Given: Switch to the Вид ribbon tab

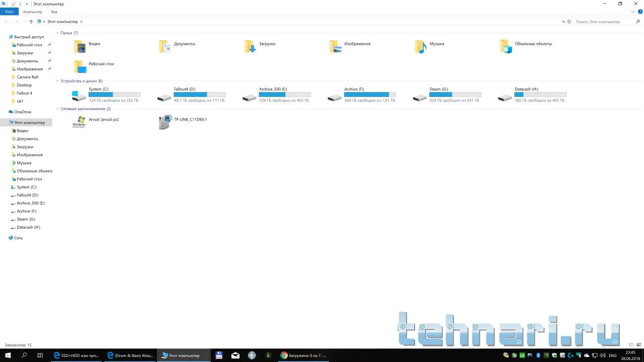Looking at the screenshot, I should [x=54, y=12].
